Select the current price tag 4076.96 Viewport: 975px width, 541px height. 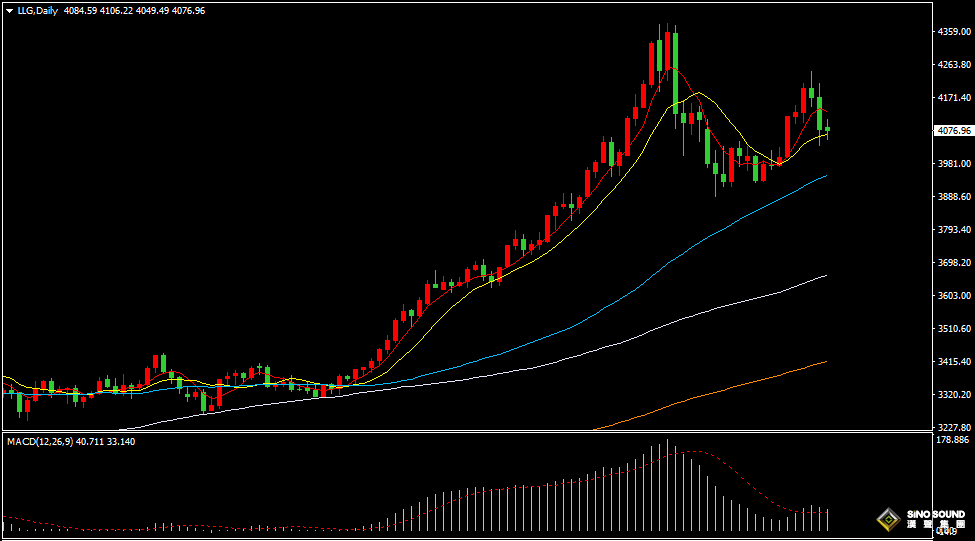click(x=954, y=131)
